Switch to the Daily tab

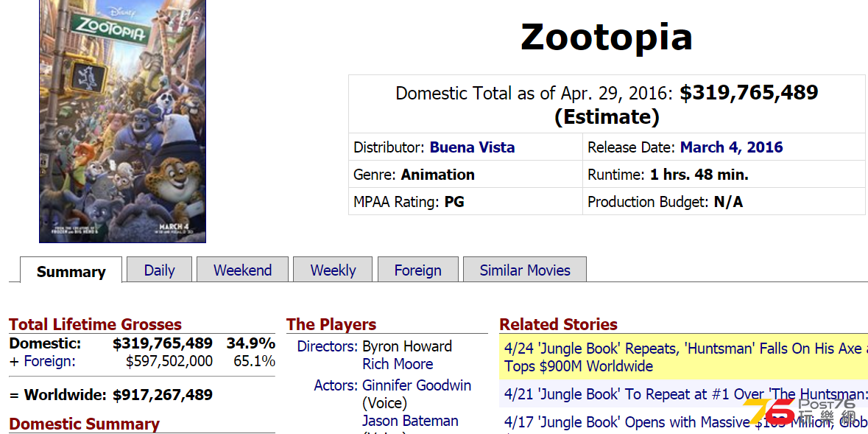tap(160, 270)
